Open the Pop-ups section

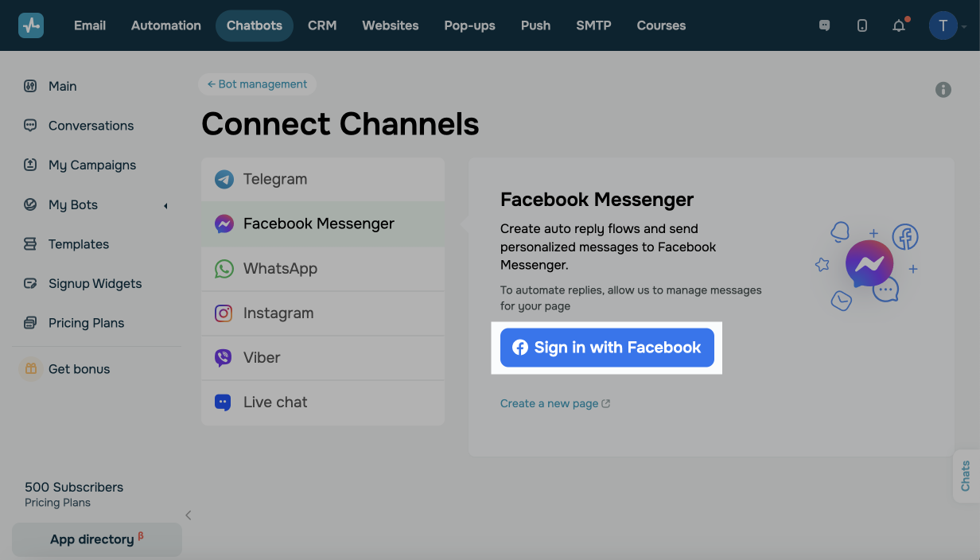(469, 25)
